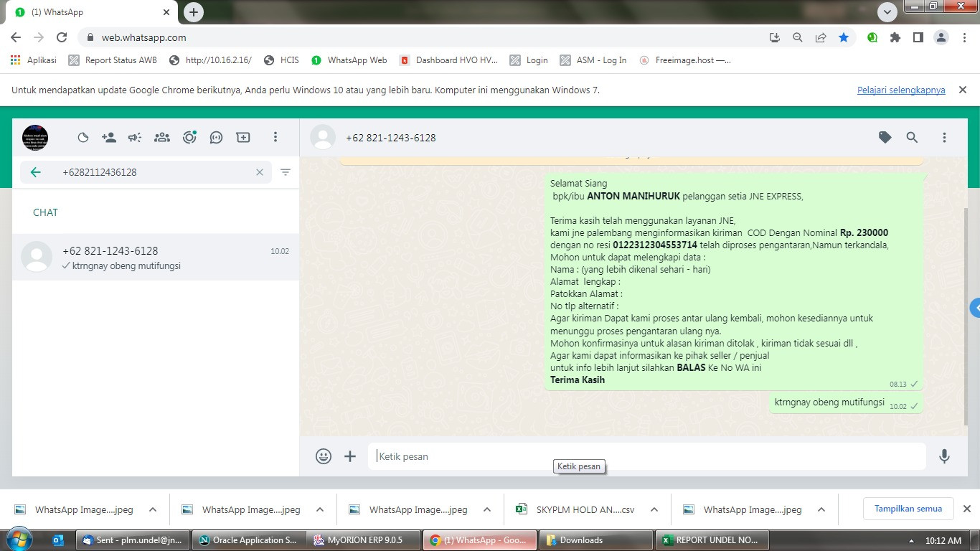Open the ASM - Log In bookmark
This screenshot has height=551, width=980.
click(x=593, y=60)
